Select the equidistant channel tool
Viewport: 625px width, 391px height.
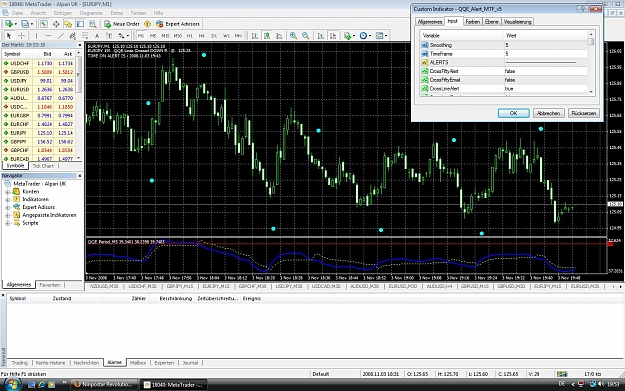pyautogui.click(x=73, y=36)
